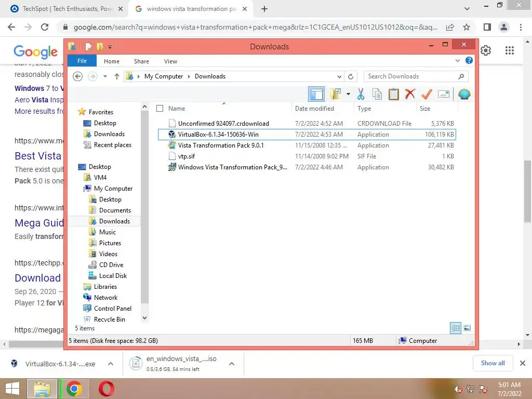532x399 pixels.
Task: Click the Chrome reload page button
Action: 45,27
